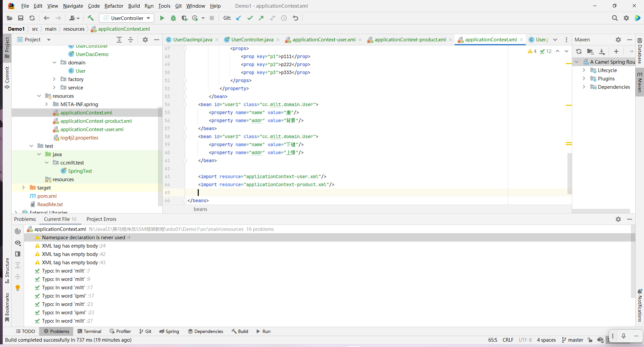This screenshot has width=644, height=347.
Task: Open IDE settings gear in toolbar
Action: point(626,18)
